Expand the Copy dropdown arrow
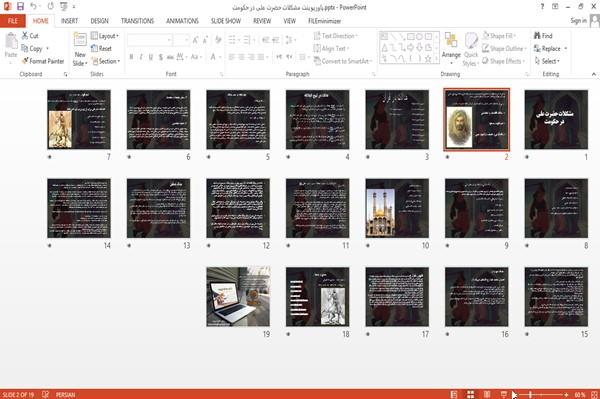This screenshot has width=600, height=399. pyautogui.click(x=47, y=49)
